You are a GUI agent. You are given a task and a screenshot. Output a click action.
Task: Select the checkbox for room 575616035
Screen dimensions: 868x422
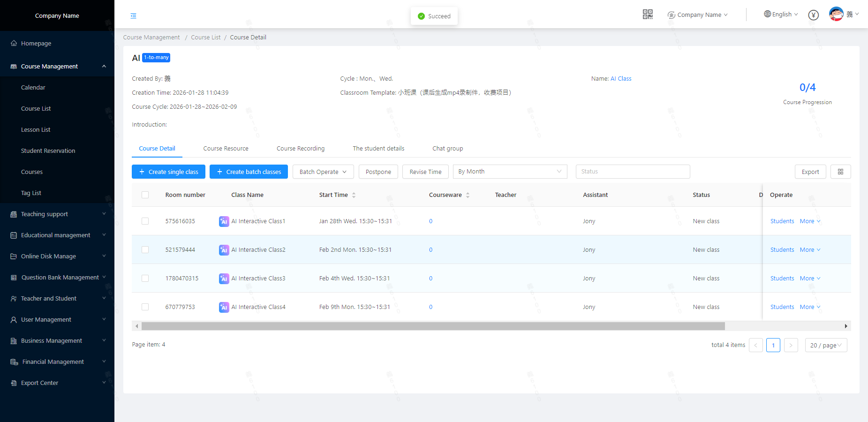(145, 221)
